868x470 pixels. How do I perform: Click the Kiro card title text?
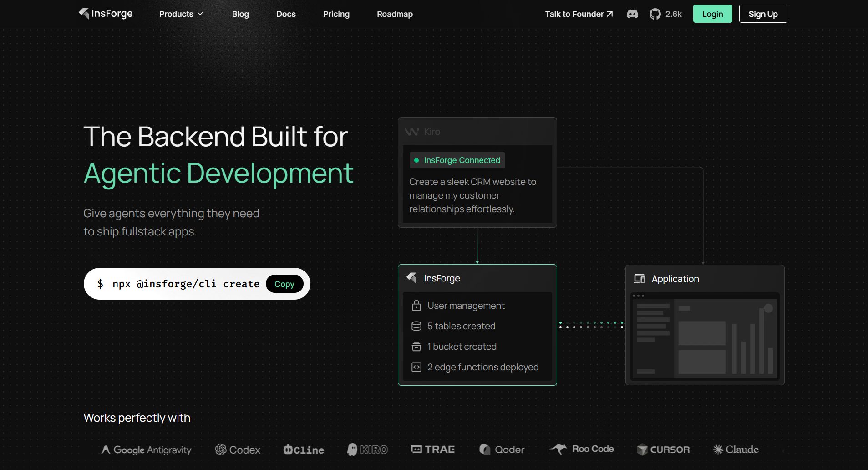coord(432,132)
